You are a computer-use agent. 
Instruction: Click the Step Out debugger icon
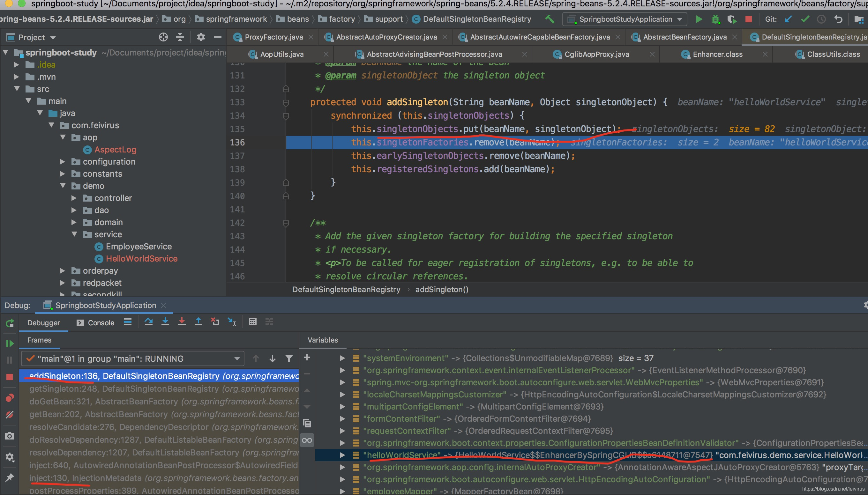tap(198, 321)
